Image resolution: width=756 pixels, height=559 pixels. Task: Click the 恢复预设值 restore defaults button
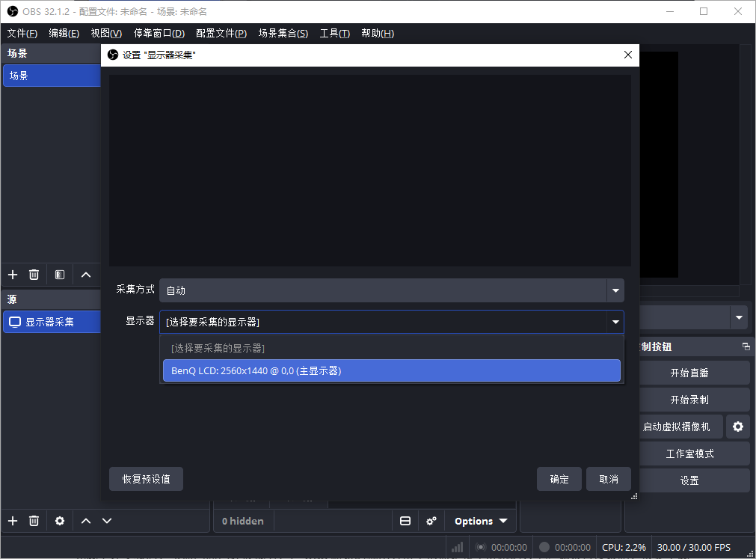pos(146,479)
